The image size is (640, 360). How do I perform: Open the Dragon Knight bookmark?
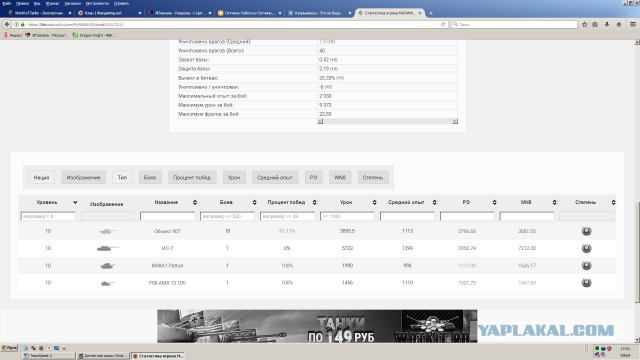[x=94, y=36]
